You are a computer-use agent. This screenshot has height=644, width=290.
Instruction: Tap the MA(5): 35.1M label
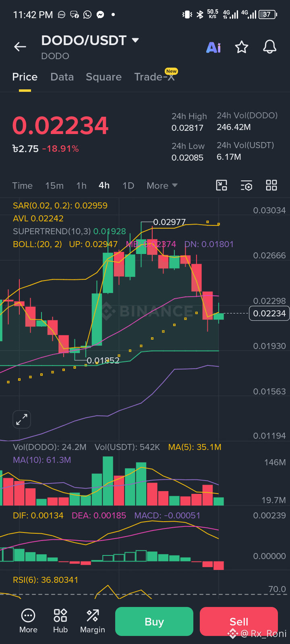coord(195,447)
